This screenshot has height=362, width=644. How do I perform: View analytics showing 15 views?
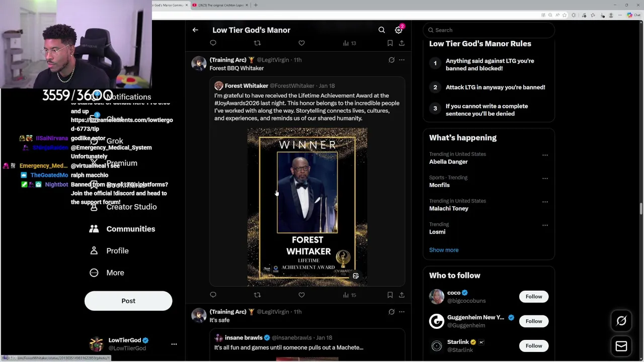350,295
